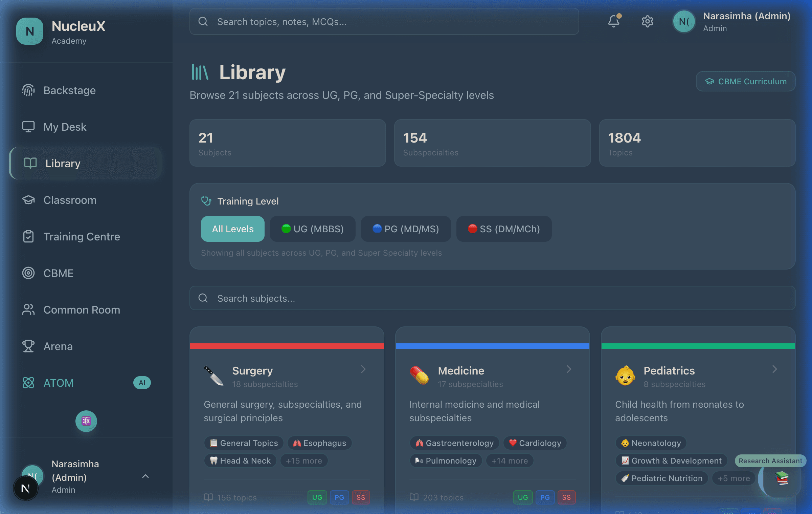Switch to the SS (DM/MCh) filter

tap(504, 229)
